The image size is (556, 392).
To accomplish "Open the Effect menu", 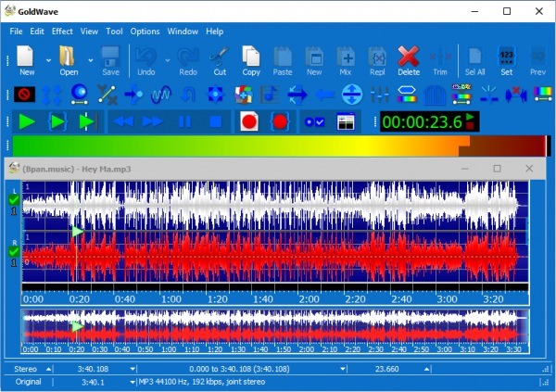I will click(x=62, y=31).
